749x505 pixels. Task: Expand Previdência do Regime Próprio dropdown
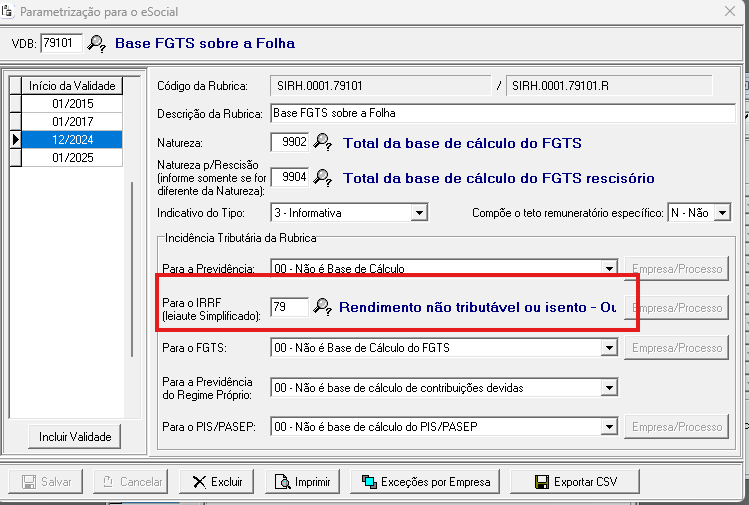(608, 388)
